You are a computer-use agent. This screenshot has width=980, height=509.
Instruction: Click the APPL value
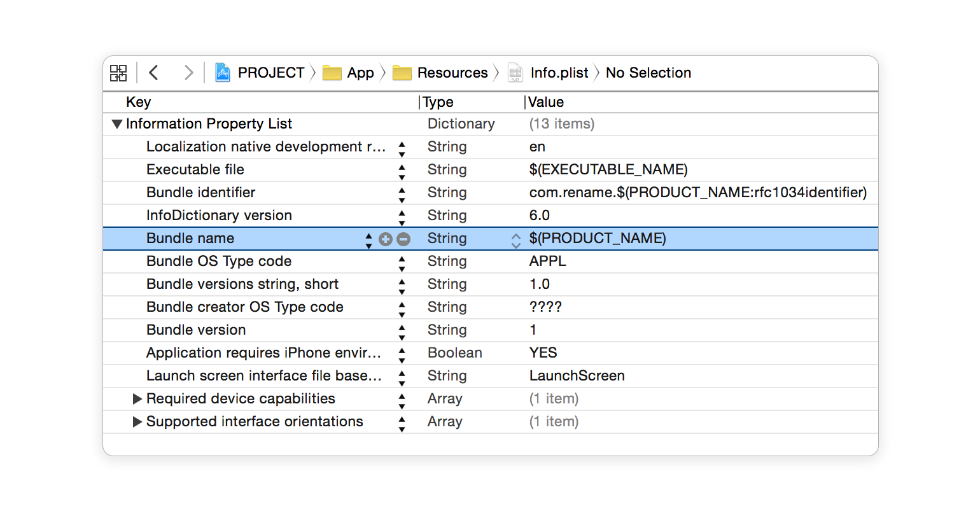pyautogui.click(x=548, y=261)
